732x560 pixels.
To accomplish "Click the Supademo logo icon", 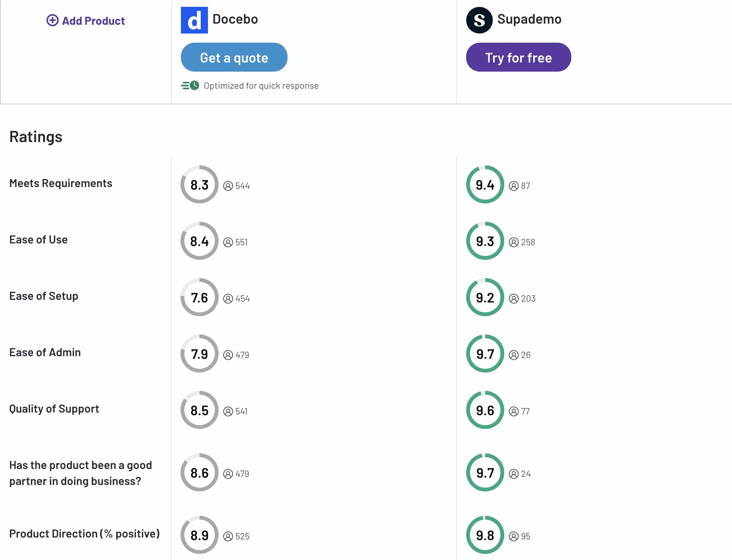I will click(x=479, y=20).
